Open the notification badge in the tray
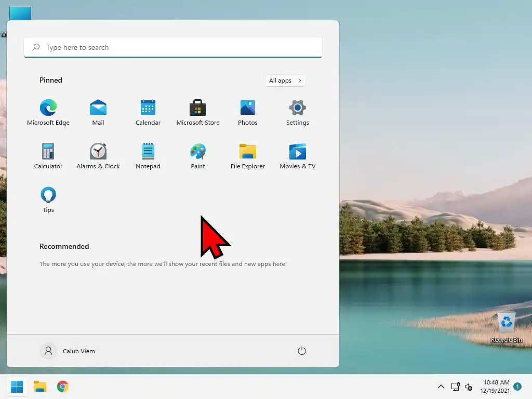 click(517, 387)
